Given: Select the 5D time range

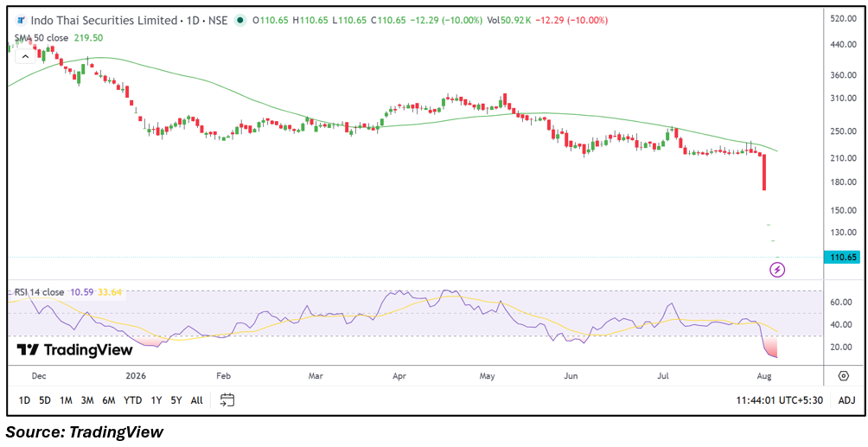Looking at the screenshot, I should point(45,400).
